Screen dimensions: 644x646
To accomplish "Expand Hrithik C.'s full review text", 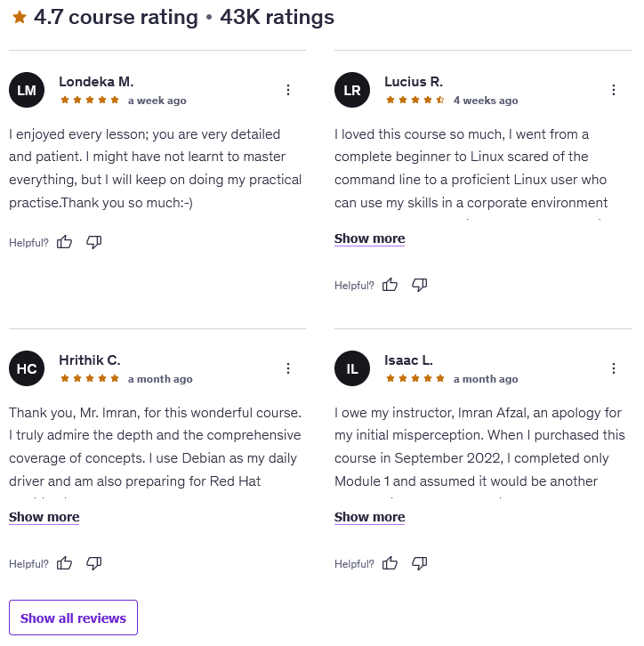I will (44, 517).
